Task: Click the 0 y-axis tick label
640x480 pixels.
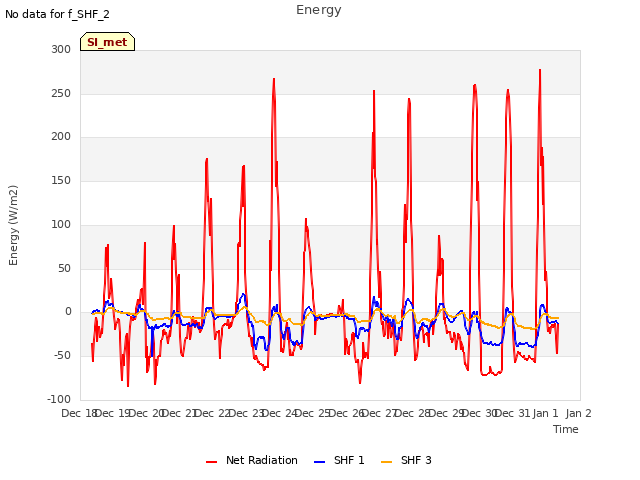Action: [68, 312]
